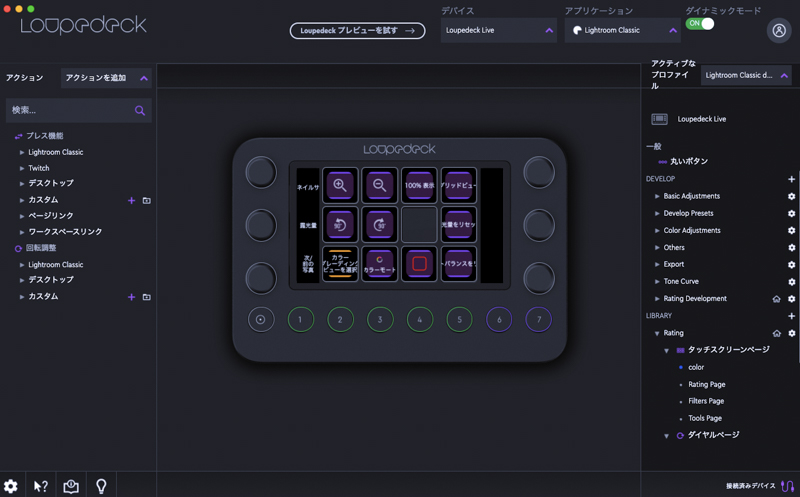Select the カラーグレーディング view touch button
Image resolution: width=800 pixels, height=497 pixels.
[340, 264]
